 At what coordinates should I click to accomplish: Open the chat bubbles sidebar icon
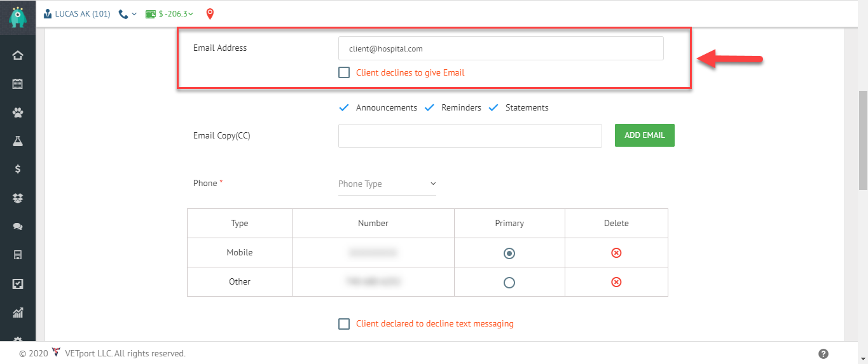(18, 226)
